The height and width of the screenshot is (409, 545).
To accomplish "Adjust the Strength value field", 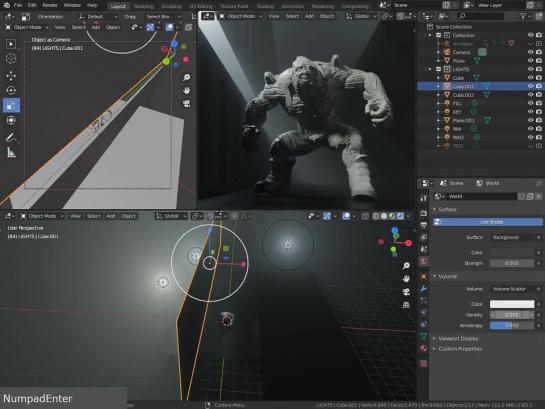I will (x=512, y=263).
